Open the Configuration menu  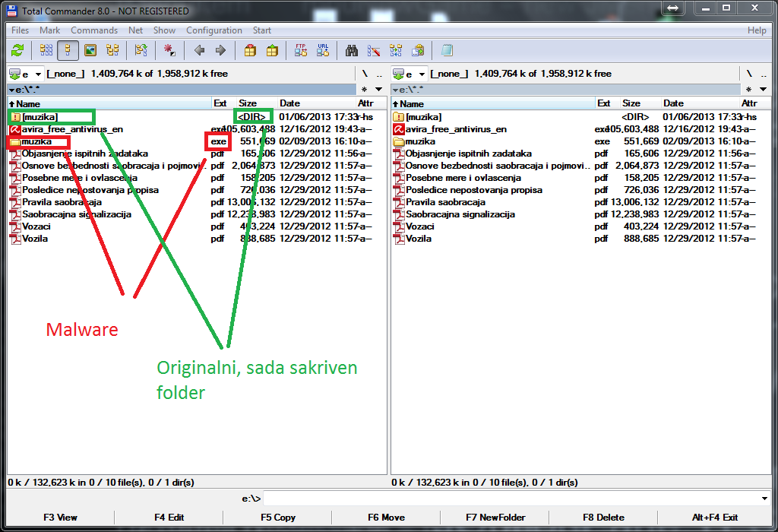point(214,30)
